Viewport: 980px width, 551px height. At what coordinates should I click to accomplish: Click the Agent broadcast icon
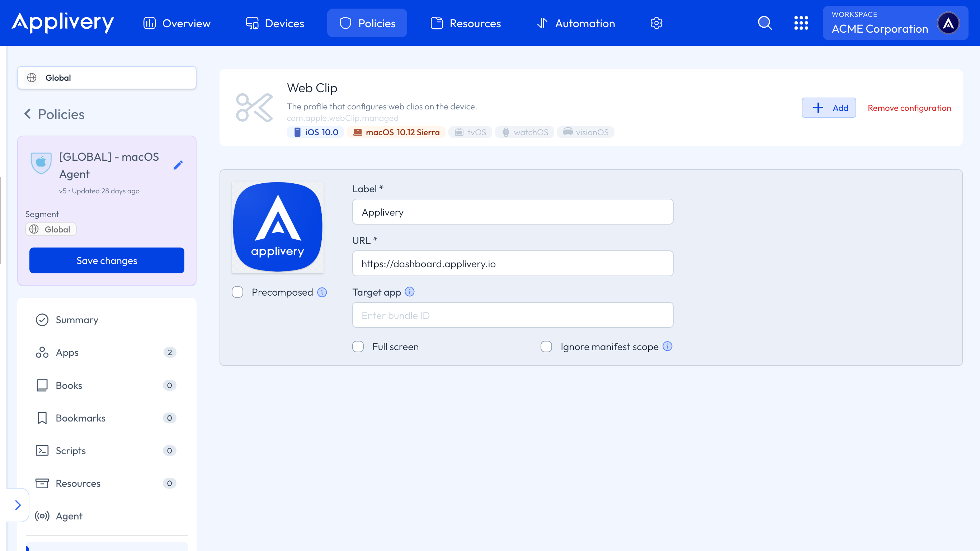point(42,516)
